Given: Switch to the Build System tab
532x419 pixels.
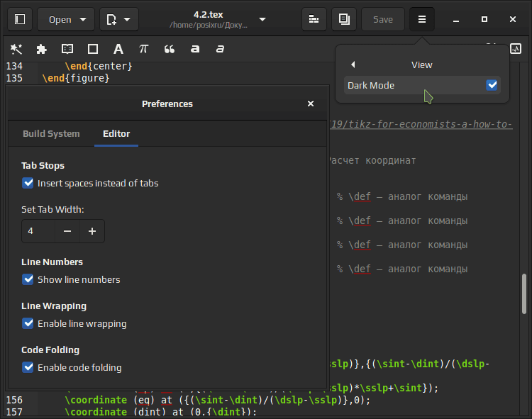Looking at the screenshot, I should [51, 133].
